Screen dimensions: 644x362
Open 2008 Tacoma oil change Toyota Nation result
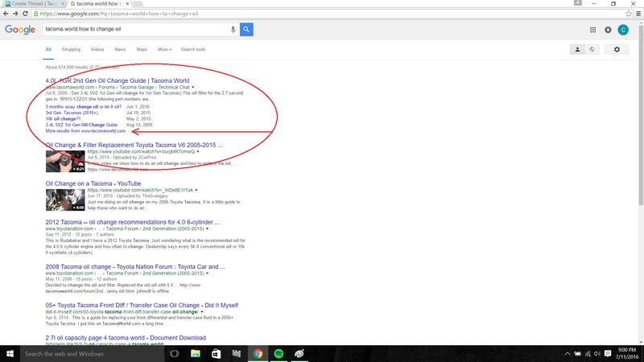[x=135, y=267]
